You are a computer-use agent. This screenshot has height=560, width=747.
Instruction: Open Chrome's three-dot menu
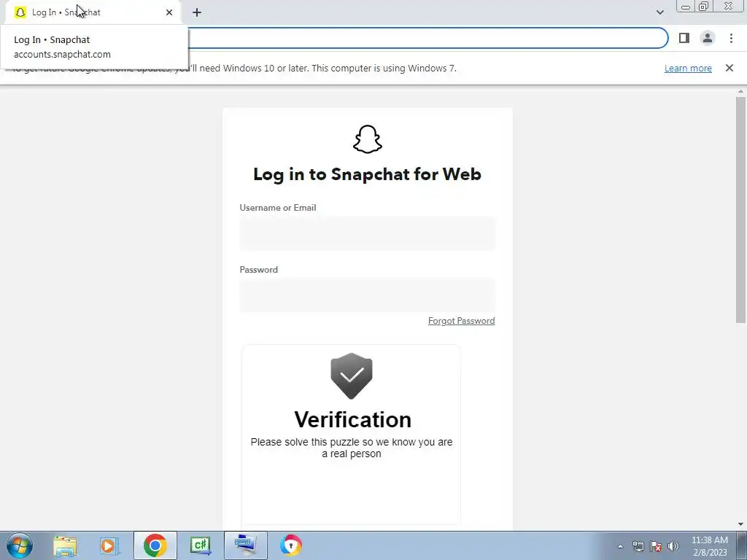(x=731, y=38)
